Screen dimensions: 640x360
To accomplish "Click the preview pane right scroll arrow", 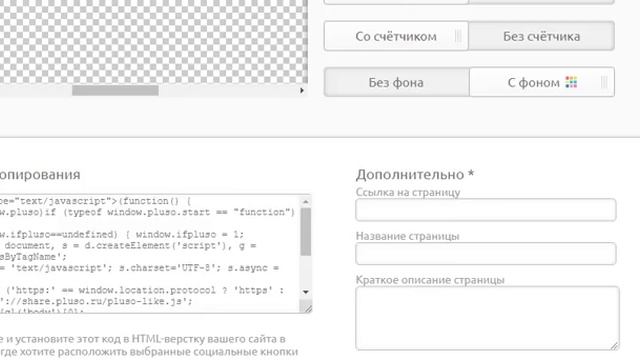I will (x=302, y=90).
